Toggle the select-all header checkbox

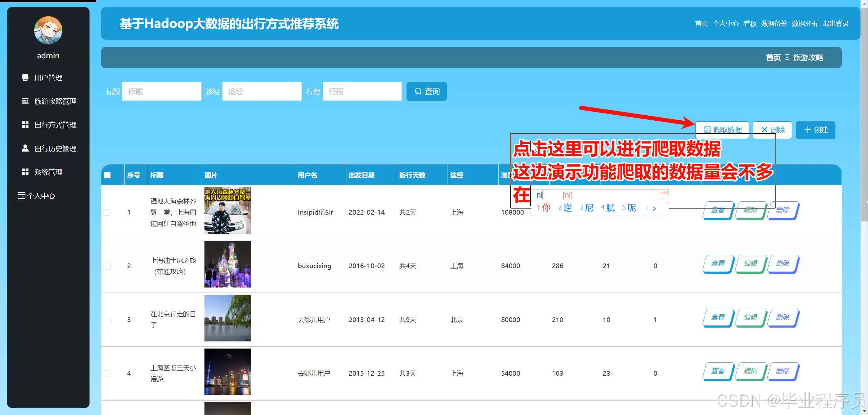coord(107,175)
